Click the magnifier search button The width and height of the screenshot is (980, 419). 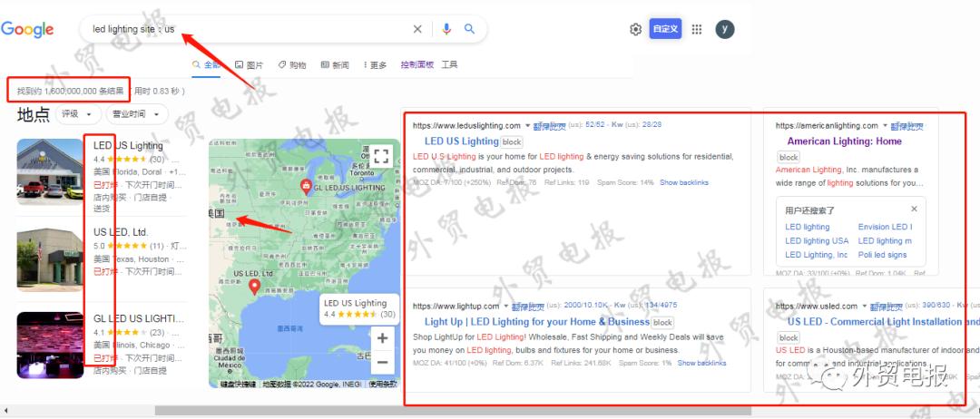pyautogui.click(x=469, y=29)
